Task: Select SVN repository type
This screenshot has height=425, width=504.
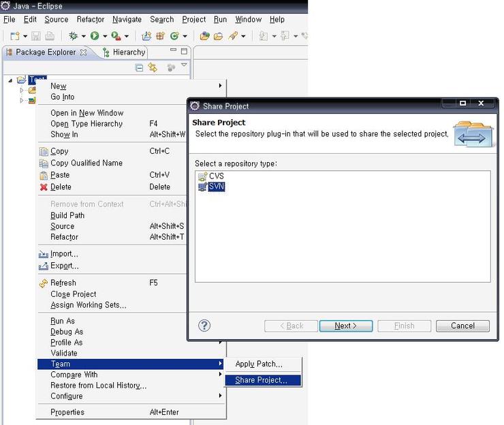Action: coord(212,187)
